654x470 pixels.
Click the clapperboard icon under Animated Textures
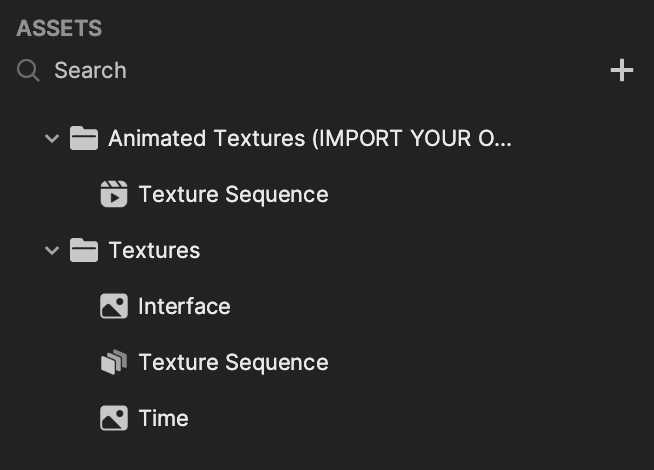pos(114,194)
